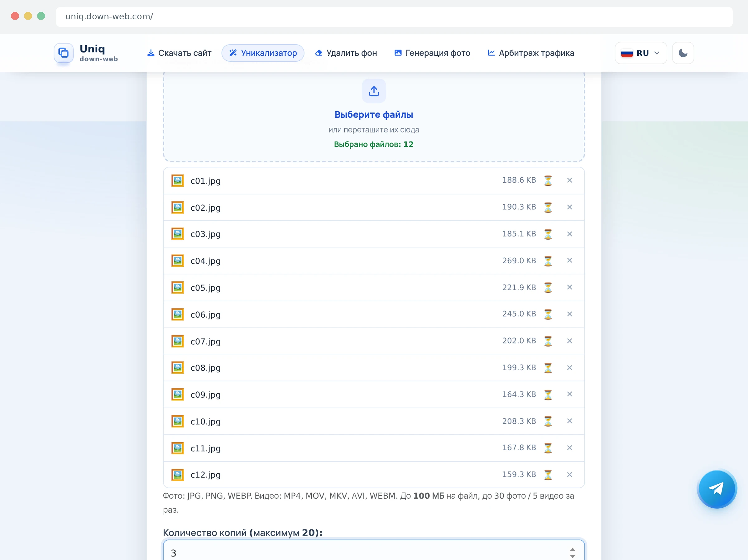
Task: Click the picture icon beside c06.jpg
Action: [x=178, y=314]
